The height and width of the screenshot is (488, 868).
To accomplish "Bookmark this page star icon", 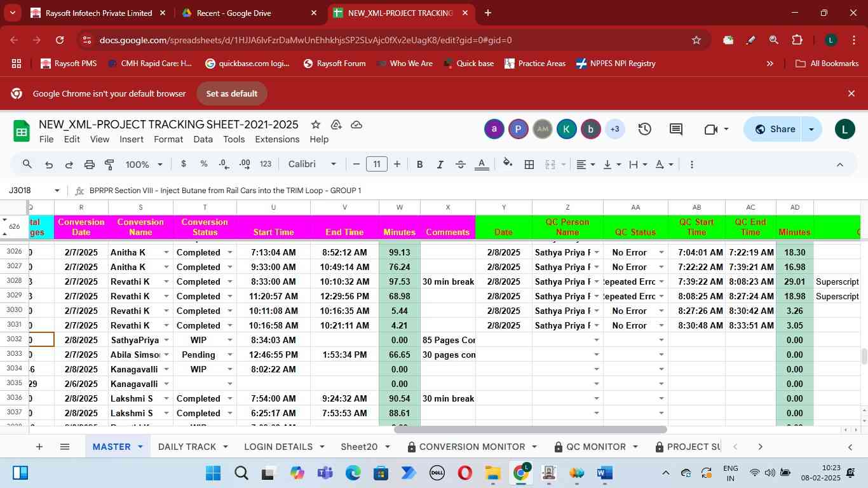I will pos(696,40).
